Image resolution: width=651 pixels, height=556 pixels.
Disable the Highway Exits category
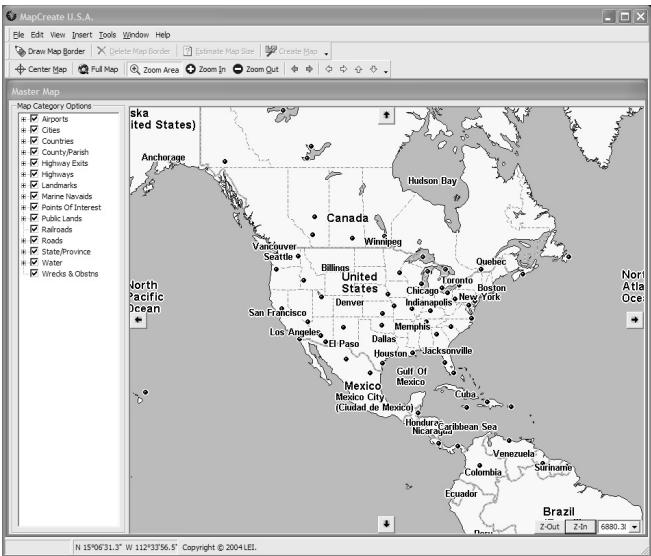tap(34, 163)
